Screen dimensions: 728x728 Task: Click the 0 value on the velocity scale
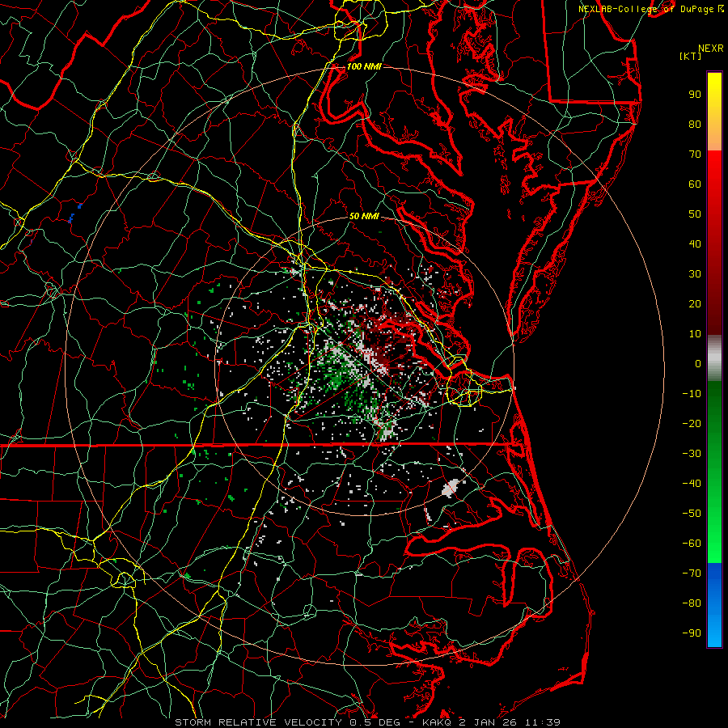tap(698, 364)
